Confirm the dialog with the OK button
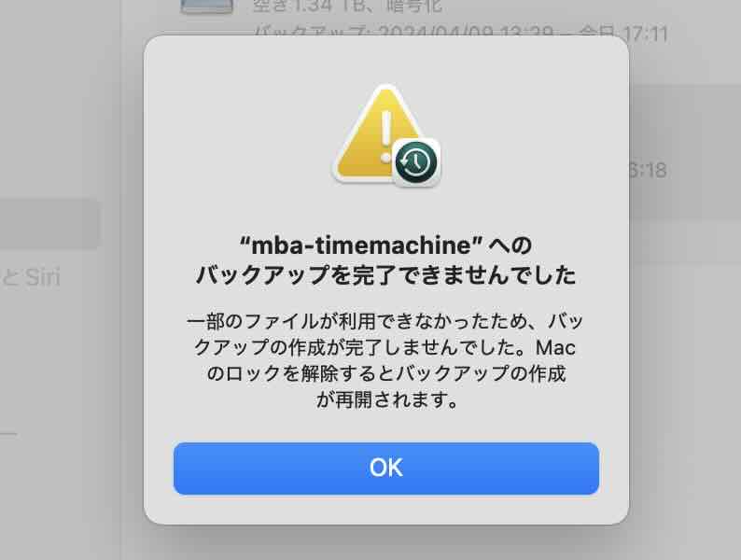 pos(386,469)
